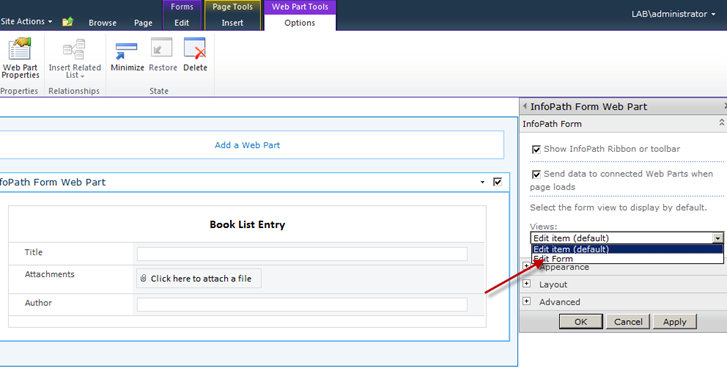Screen dimensions: 727x371
Task: Open the Site Actions menu
Action: (x=26, y=21)
